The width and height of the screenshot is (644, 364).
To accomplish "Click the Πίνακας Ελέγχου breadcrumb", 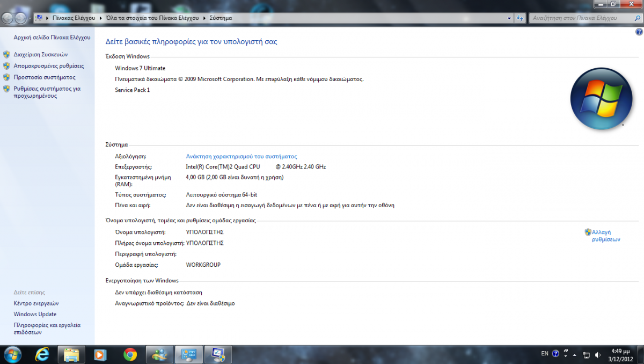I will tap(74, 18).
